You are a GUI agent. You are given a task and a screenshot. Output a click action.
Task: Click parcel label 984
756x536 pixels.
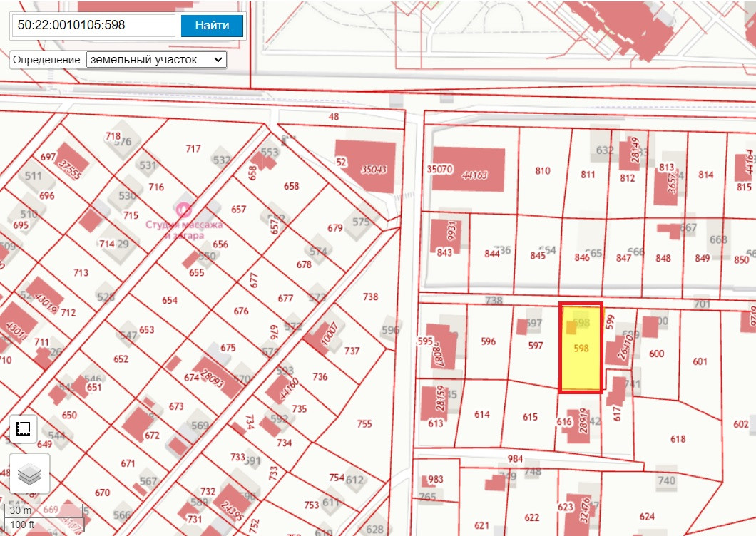click(x=516, y=458)
